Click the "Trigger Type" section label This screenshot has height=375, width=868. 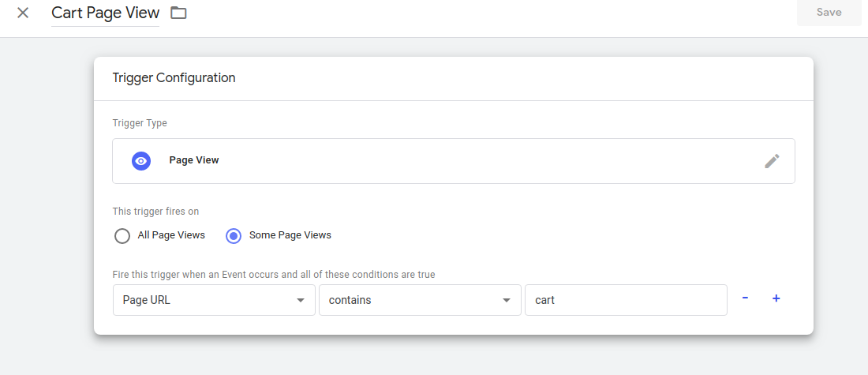point(140,123)
